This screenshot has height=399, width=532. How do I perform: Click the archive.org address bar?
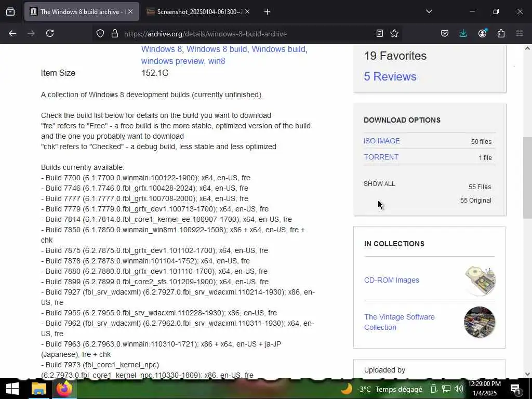click(205, 34)
